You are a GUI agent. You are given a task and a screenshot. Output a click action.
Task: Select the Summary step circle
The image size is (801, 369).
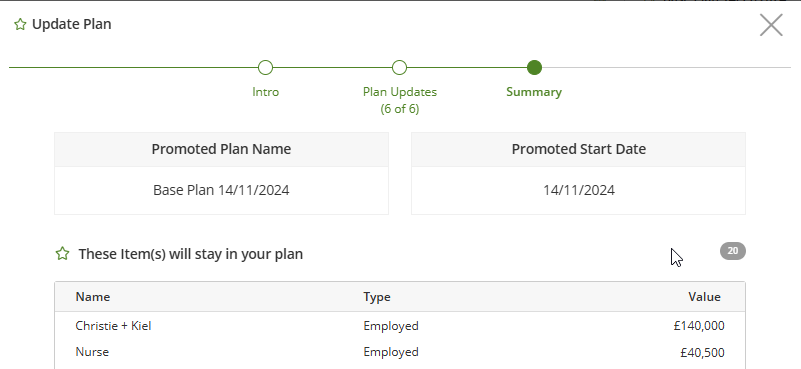pos(534,67)
